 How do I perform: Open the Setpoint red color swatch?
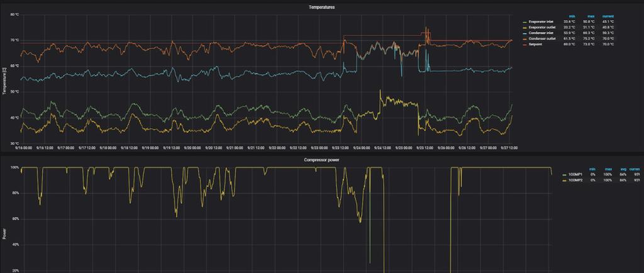[x=525, y=44]
